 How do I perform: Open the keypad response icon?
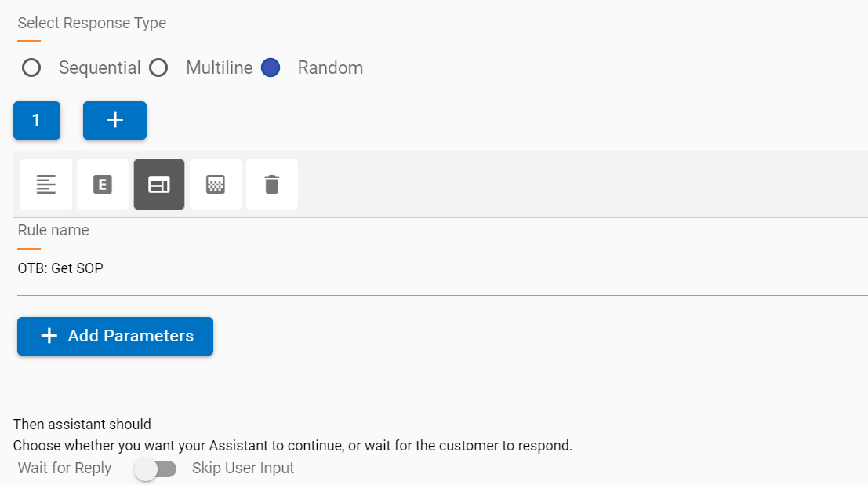click(x=215, y=184)
